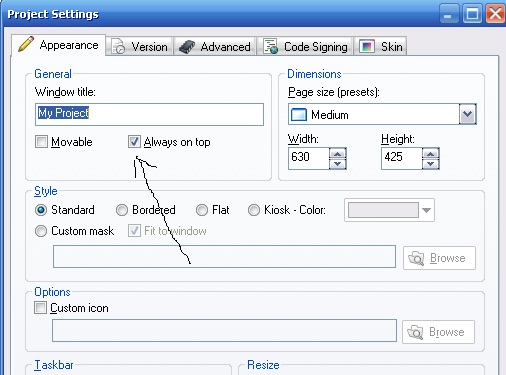Click the custom icon path field
This screenshot has width=506, height=375.
pyautogui.click(x=224, y=330)
